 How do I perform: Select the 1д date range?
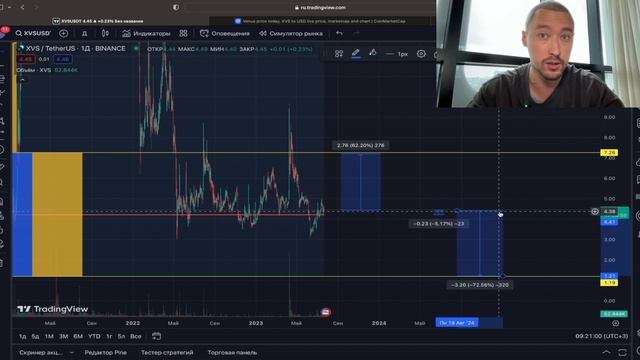(x=22, y=336)
